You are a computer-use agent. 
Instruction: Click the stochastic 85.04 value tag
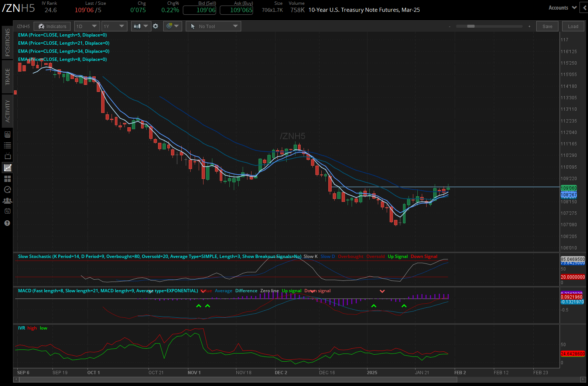(573, 259)
